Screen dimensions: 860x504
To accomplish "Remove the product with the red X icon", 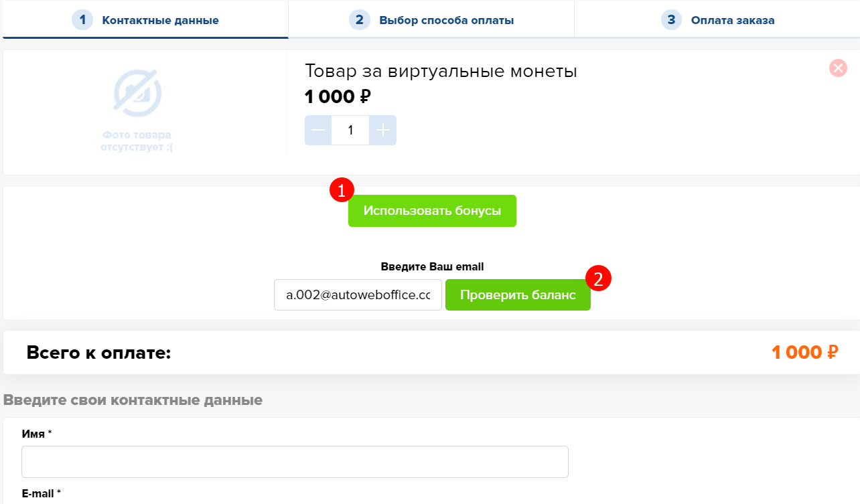I will 838,68.
